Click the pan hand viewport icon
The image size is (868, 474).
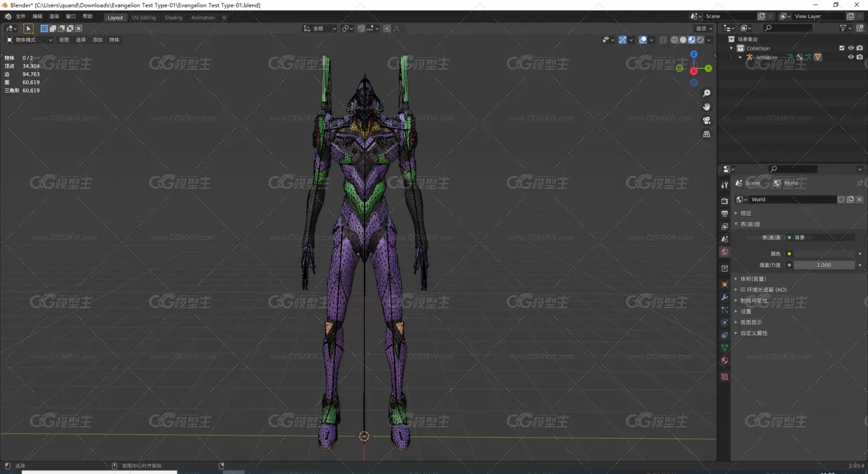[707, 106]
